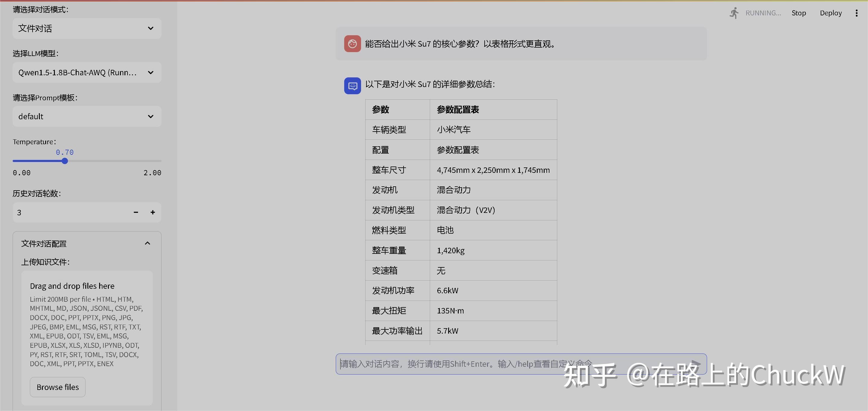The image size is (868, 411).
Task: Open the 对话模式 dropdown showing 文件对话
Action: pos(86,28)
